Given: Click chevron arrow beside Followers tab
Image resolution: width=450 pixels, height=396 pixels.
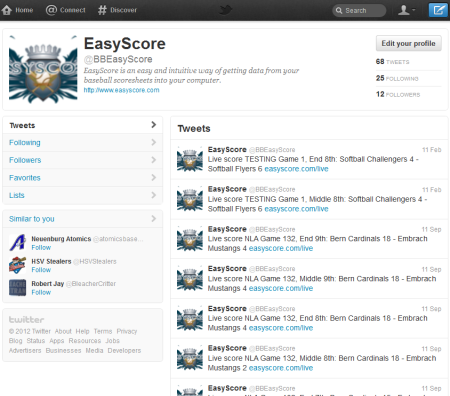Looking at the screenshot, I should [154, 160].
